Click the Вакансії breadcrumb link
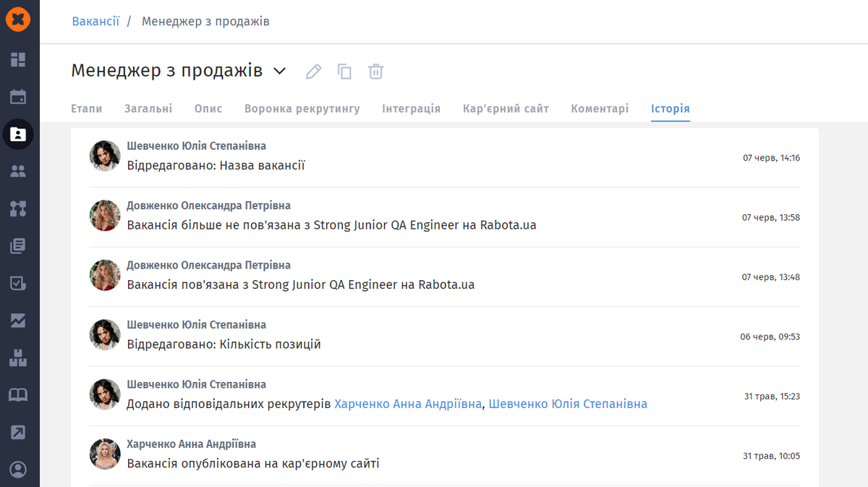Screen dimensions: 868x487 tap(95, 21)
